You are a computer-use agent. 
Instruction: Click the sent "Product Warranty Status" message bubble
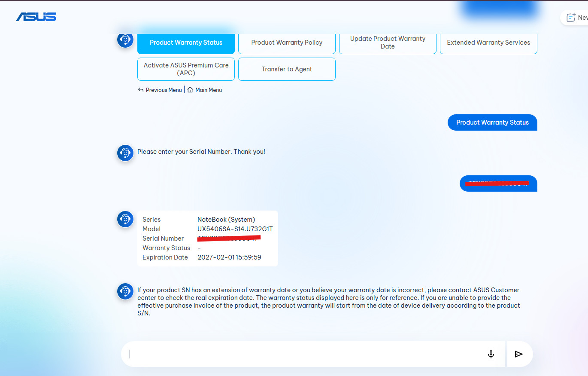point(492,122)
